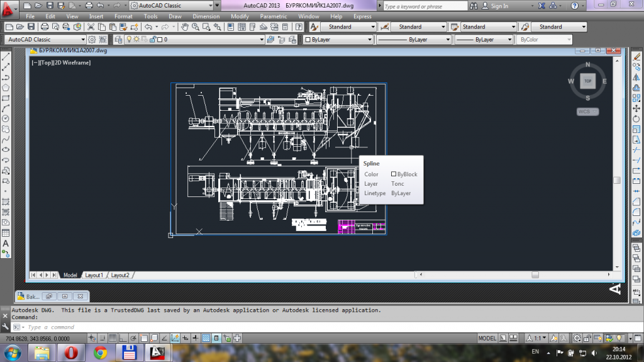644x362 pixels.
Task: Open the Dimension Style Standard dropdown
Action: pos(443,26)
